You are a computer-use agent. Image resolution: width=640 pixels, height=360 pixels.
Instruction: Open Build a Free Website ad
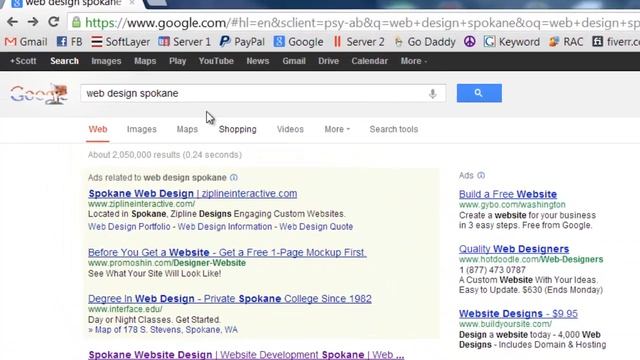coord(508,194)
